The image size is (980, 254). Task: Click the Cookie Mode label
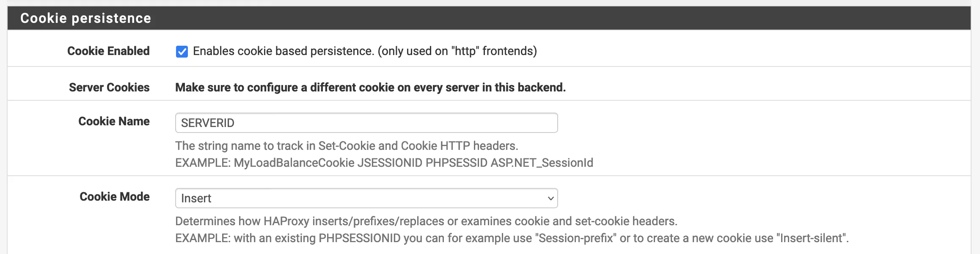click(x=114, y=196)
